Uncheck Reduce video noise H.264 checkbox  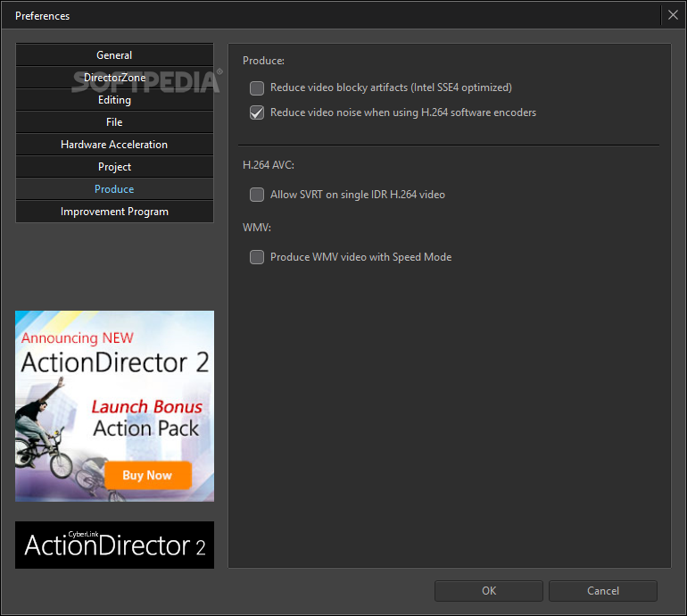coord(257,112)
